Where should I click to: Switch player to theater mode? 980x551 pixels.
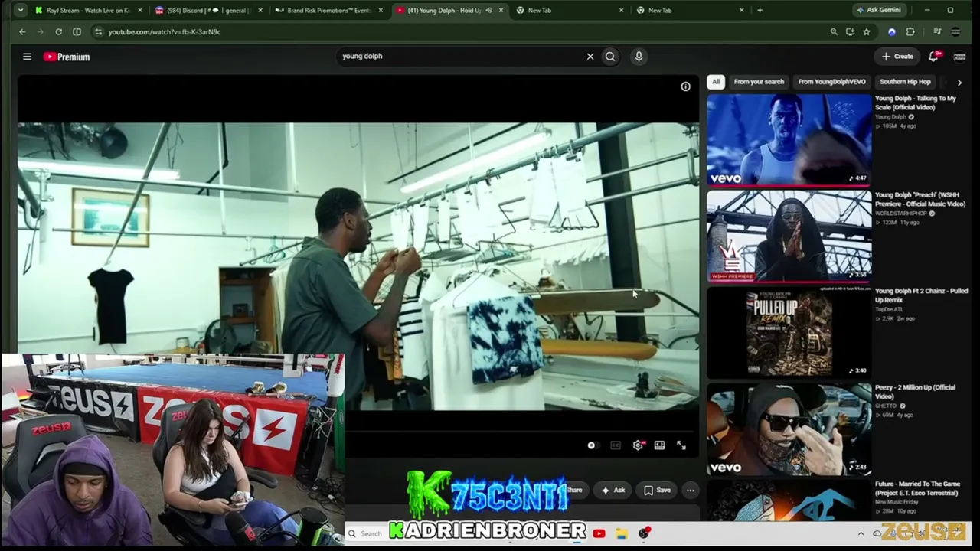[659, 445]
